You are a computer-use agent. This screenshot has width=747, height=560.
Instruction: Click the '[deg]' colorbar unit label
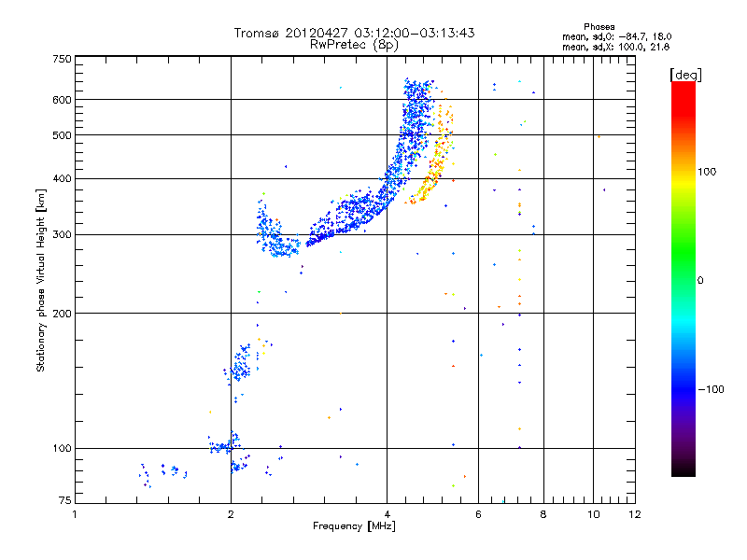point(685,75)
